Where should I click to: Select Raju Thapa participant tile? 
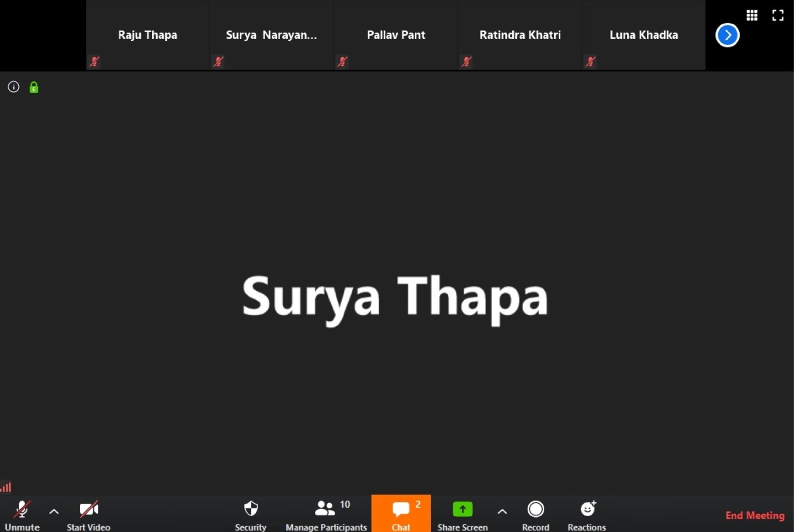click(x=148, y=35)
